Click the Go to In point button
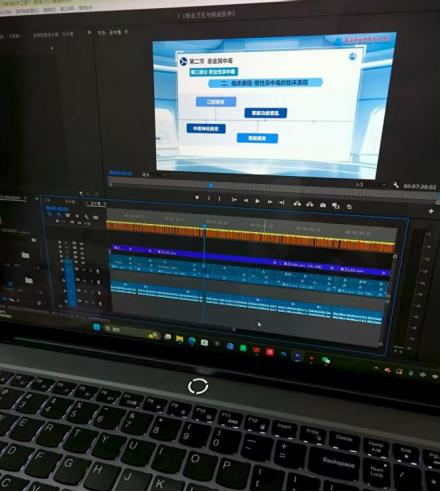Screen dimensions: 441x492 point(234,200)
